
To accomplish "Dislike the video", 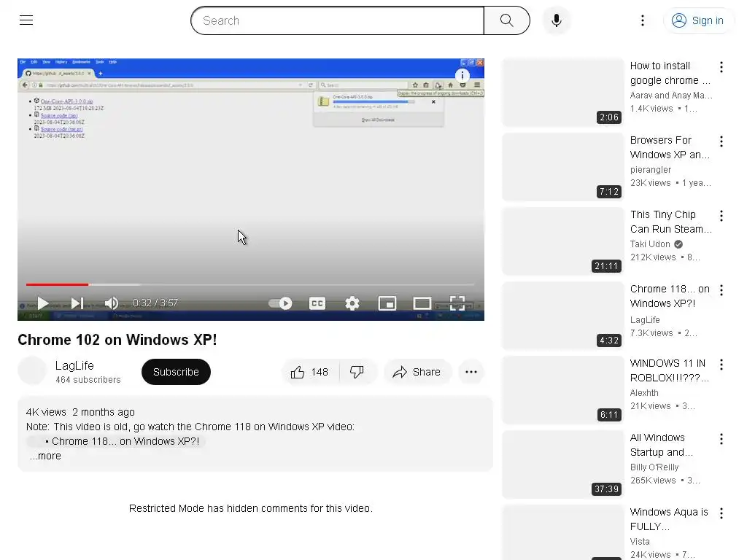I will [x=357, y=372].
